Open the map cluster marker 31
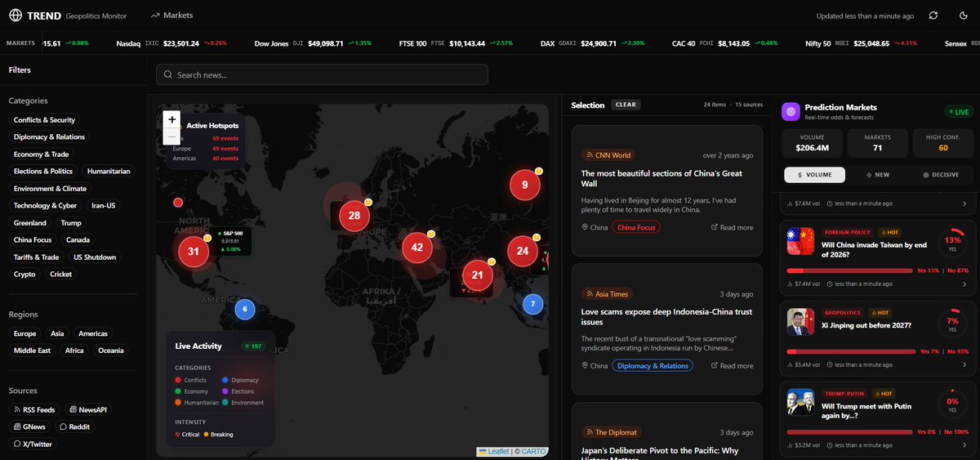The image size is (980, 460). (194, 251)
